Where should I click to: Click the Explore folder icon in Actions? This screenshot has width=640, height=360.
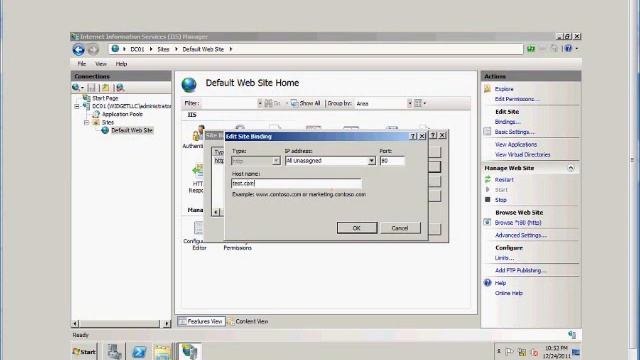pyautogui.click(x=487, y=89)
